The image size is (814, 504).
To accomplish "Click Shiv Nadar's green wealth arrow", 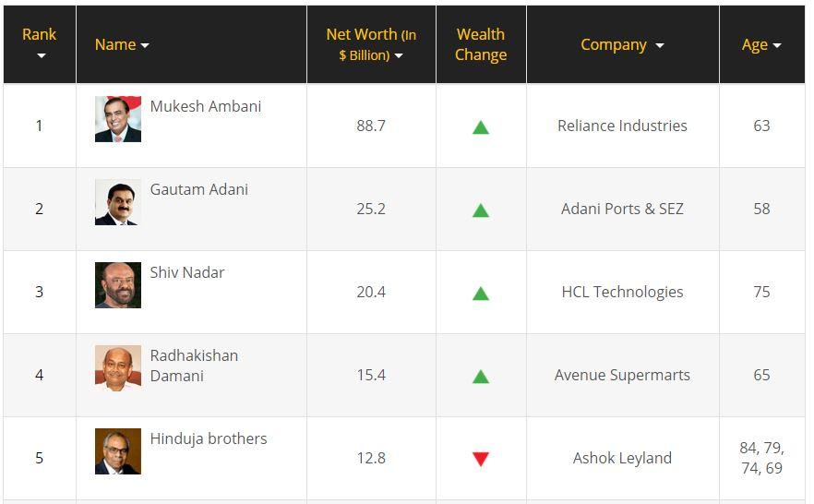I will [480, 294].
